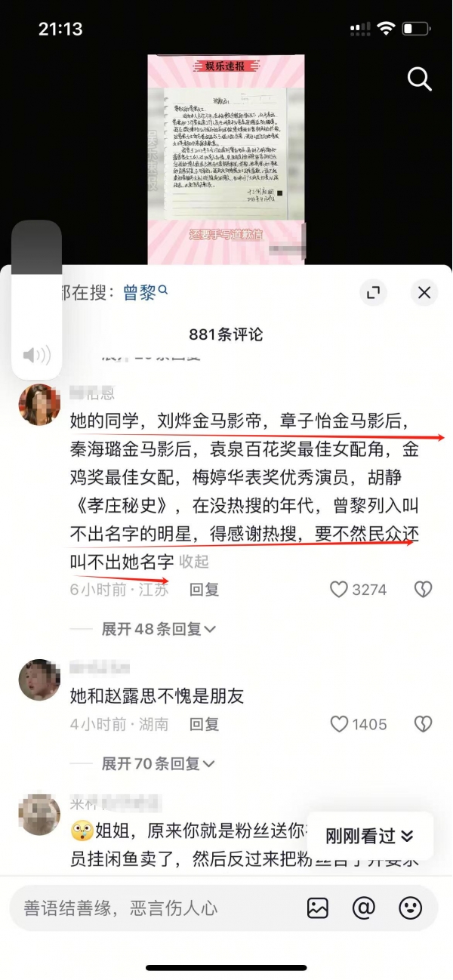Tap the search magnifier icon
This screenshot has width=453, height=980.
pyautogui.click(x=419, y=79)
